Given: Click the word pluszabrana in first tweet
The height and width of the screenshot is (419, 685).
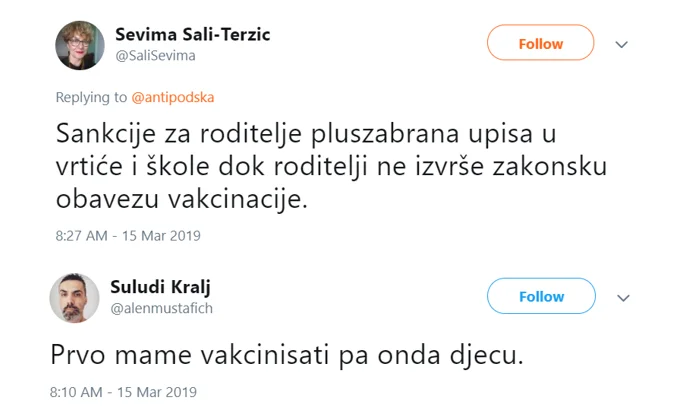Looking at the screenshot, I should [x=384, y=134].
